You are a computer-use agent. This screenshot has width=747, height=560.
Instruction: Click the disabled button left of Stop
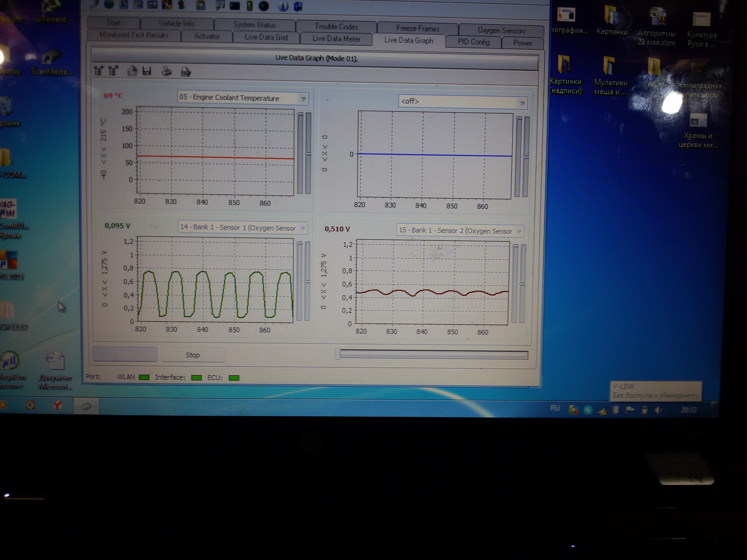tap(125, 354)
